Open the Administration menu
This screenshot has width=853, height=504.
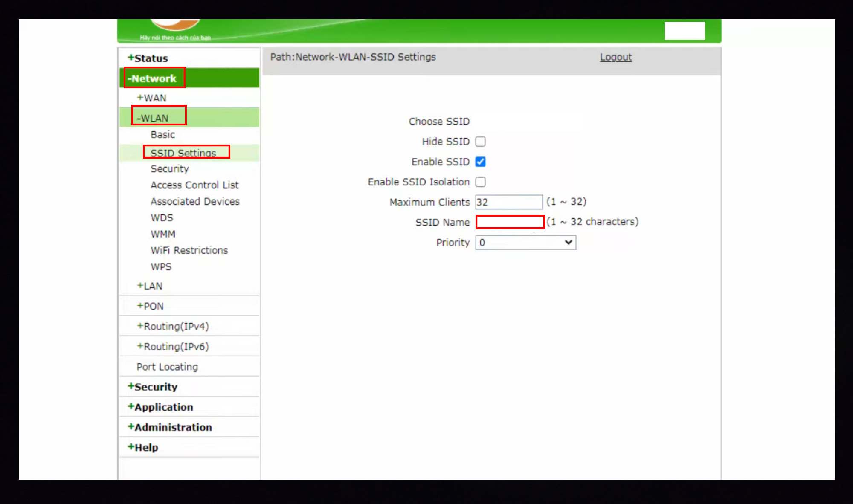coord(170,427)
